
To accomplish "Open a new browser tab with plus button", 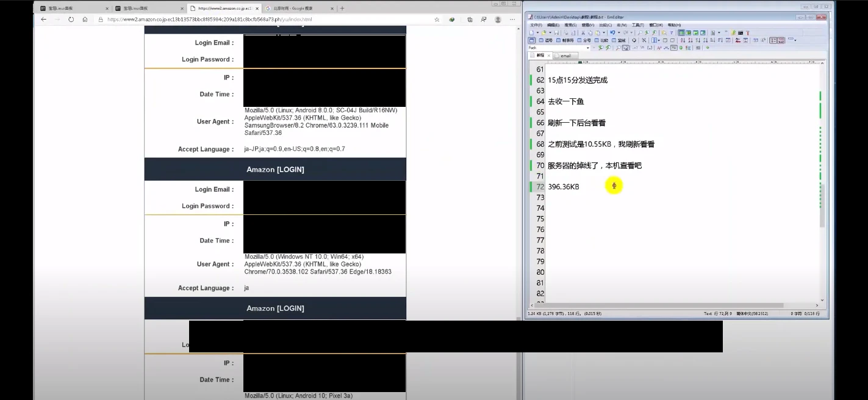I will [342, 9].
